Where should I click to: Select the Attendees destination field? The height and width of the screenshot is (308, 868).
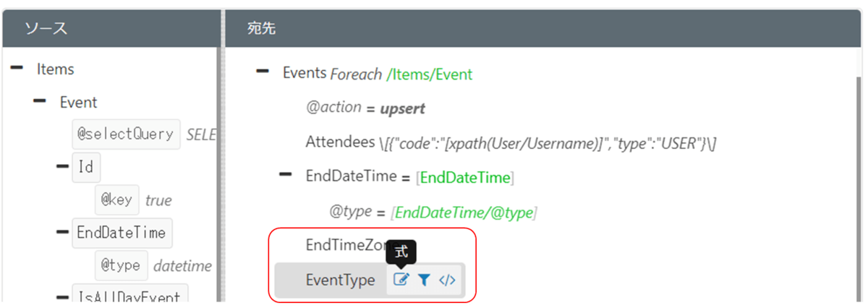coord(340,142)
